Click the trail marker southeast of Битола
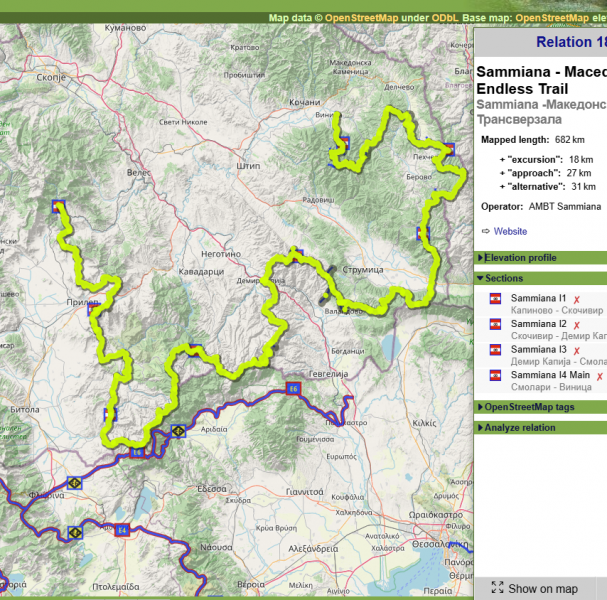The width and height of the screenshot is (607, 600). click(x=110, y=415)
